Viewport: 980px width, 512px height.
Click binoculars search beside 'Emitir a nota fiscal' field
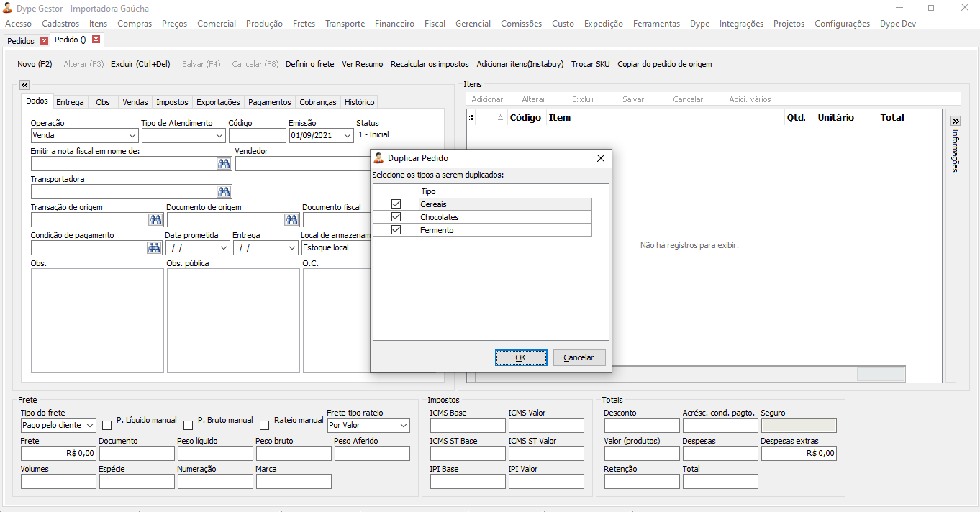[224, 164]
